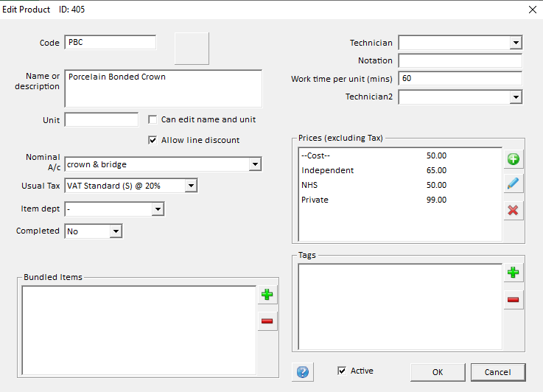This screenshot has height=392, width=543.
Task: Click the red X delete price icon
Action: (x=513, y=210)
